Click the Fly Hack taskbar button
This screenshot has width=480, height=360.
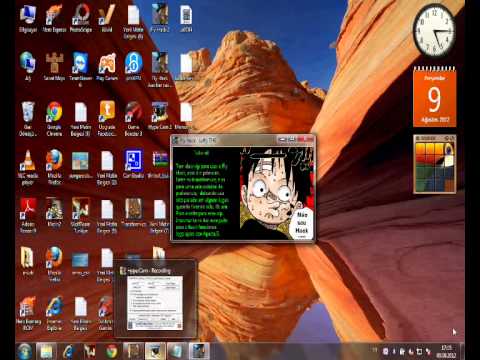coord(199,351)
